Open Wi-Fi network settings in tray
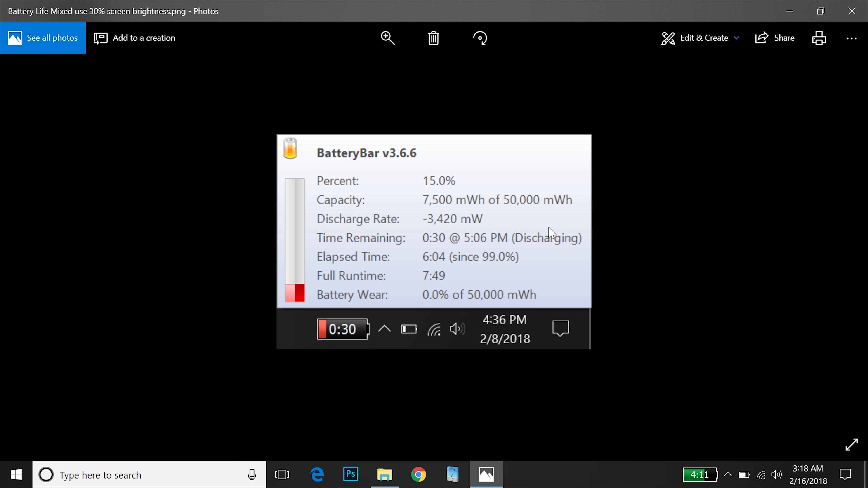 click(761, 475)
